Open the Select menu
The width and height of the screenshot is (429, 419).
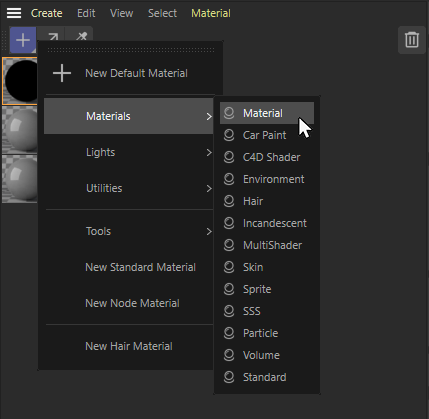click(x=162, y=13)
